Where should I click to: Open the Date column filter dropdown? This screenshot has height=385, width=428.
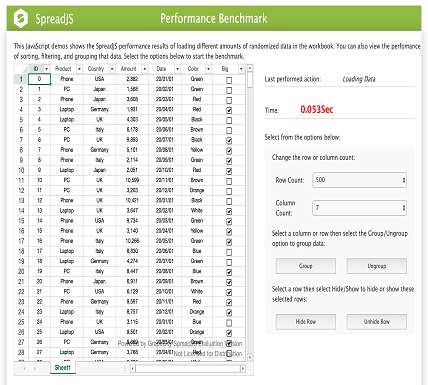pyautogui.click(x=177, y=69)
